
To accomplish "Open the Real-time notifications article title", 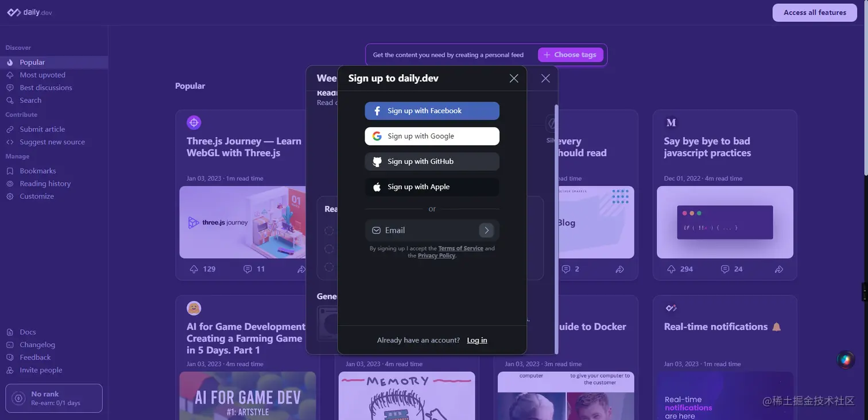I will click(x=723, y=326).
